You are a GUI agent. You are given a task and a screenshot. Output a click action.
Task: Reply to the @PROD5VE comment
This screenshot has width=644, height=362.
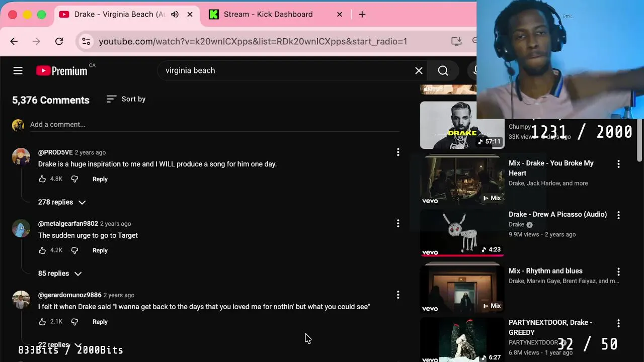tap(100, 179)
